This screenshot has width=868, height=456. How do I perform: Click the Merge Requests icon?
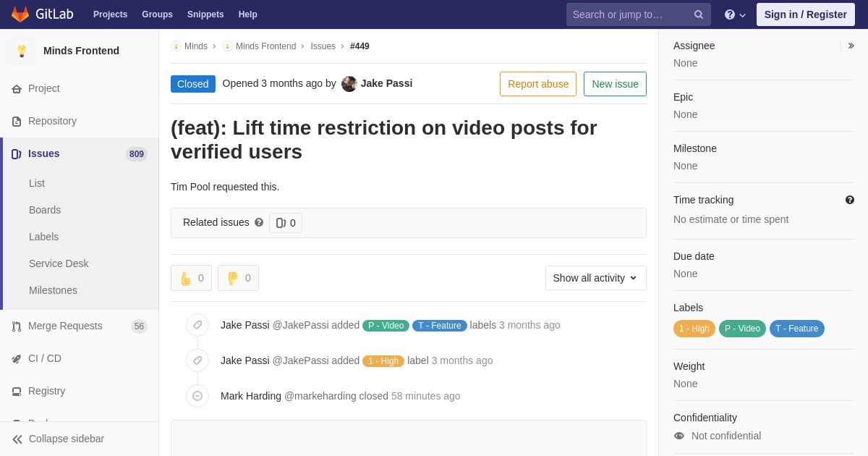(17, 326)
